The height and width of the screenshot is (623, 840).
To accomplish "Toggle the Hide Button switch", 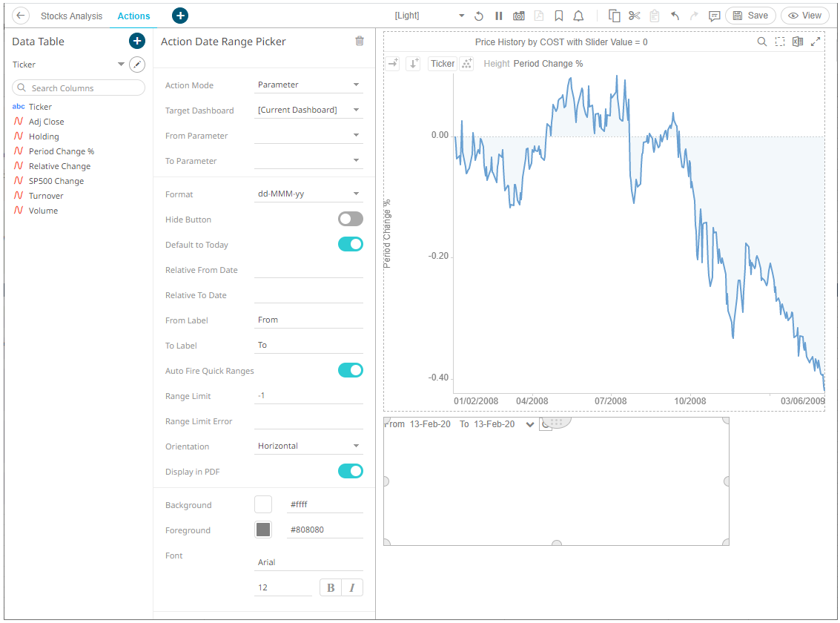I will (350, 219).
